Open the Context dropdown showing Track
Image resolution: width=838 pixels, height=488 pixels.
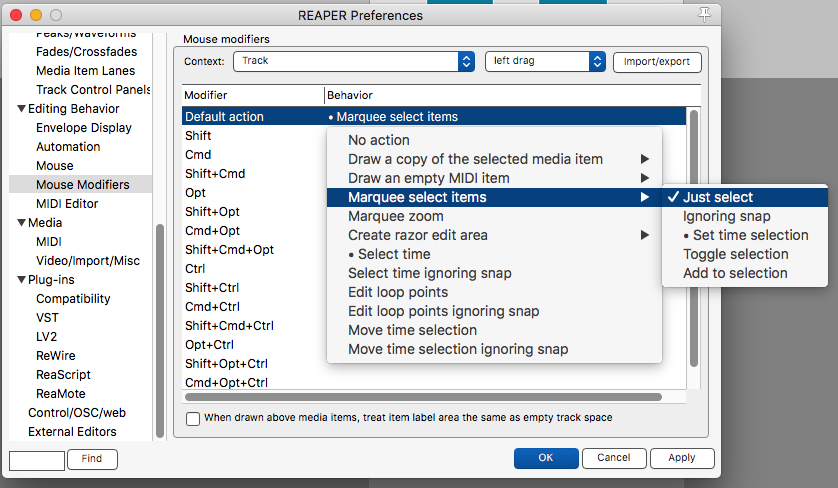point(354,61)
